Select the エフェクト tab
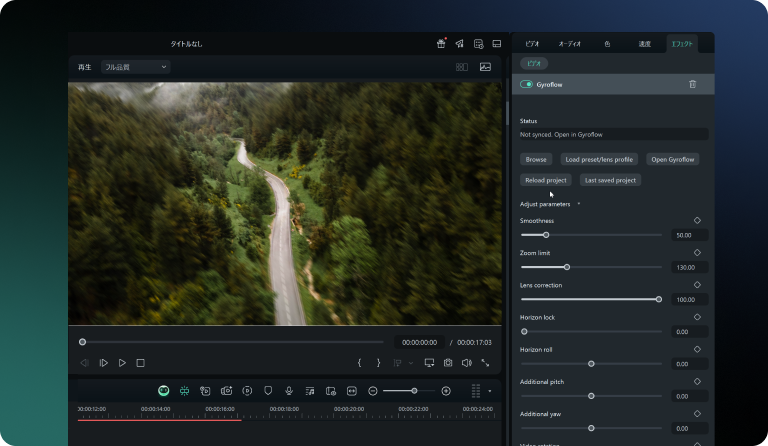 (682, 44)
